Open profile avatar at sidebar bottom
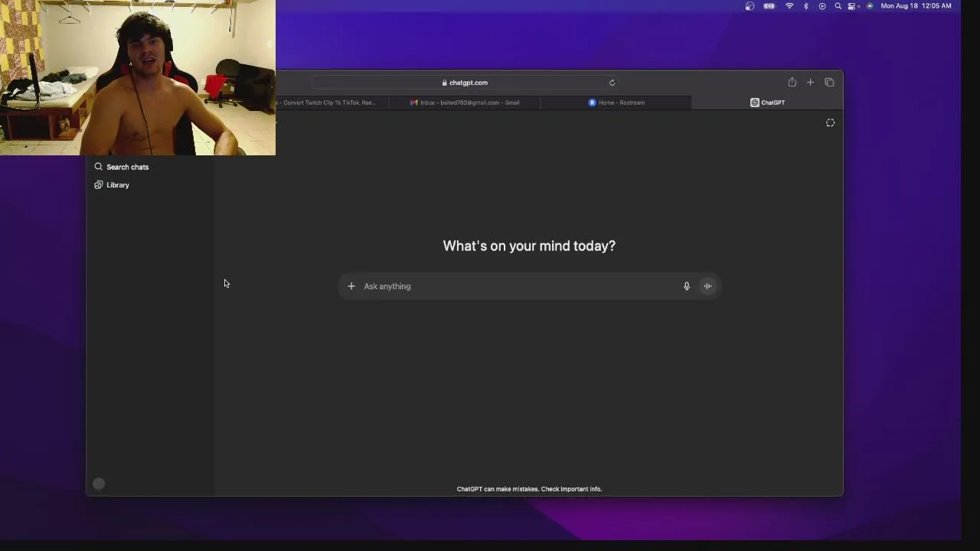 pyautogui.click(x=99, y=484)
